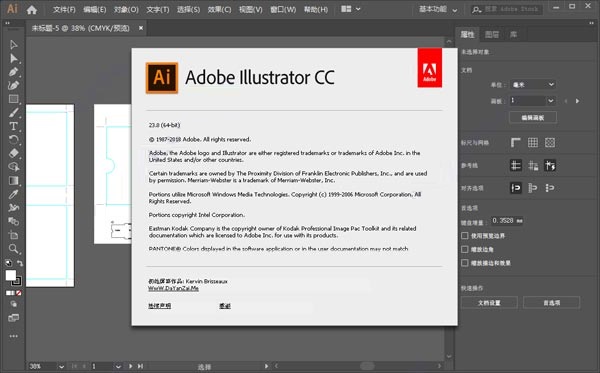Toggle the first 参考线 guides icon

tap(515, 165)
